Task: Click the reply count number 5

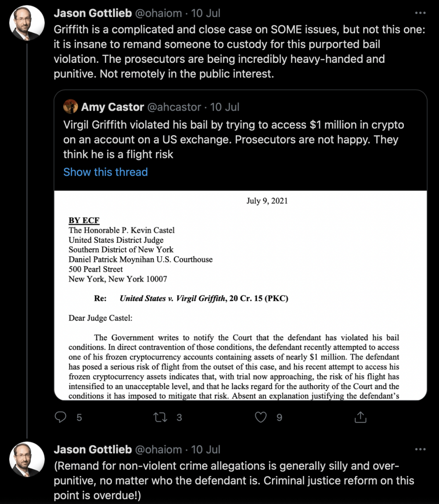Action: click(x=79, y=418)
